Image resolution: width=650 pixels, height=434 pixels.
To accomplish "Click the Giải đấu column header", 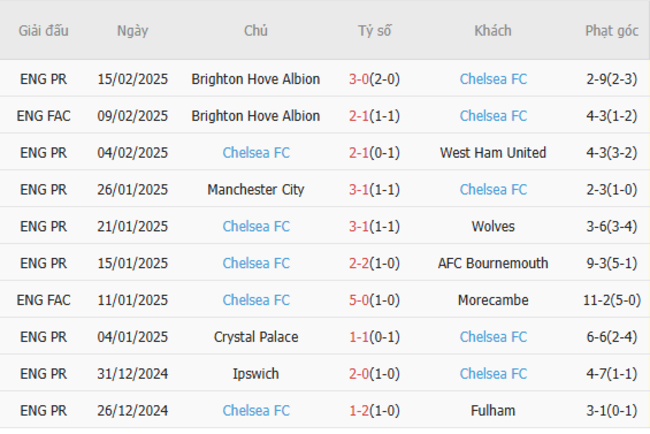I will (x=44, y=31).
